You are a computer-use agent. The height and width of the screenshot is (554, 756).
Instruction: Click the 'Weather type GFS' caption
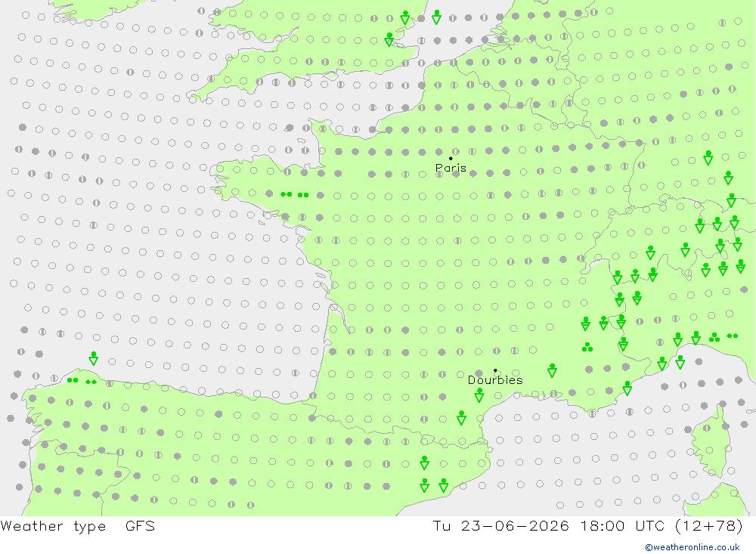click(78, 525)
